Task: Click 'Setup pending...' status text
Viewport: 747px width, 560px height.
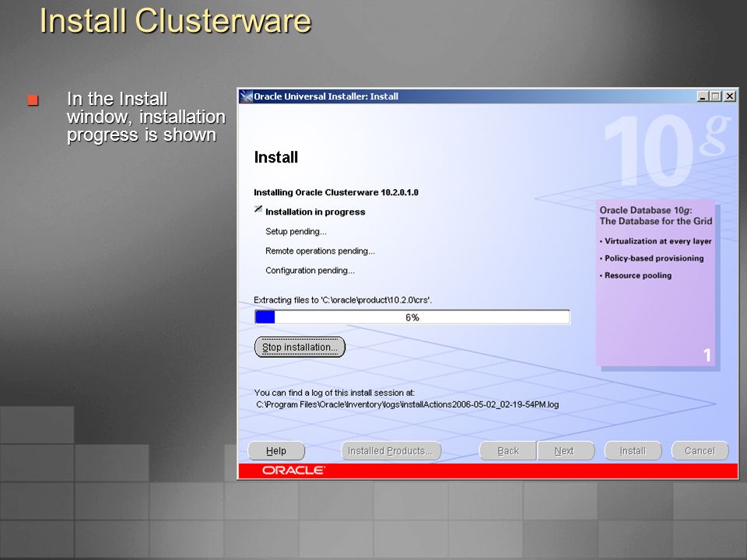Action: pos(296,232)
